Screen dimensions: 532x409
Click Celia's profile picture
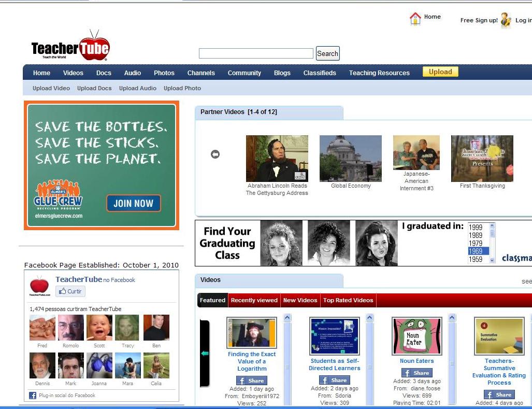[156, 365]
